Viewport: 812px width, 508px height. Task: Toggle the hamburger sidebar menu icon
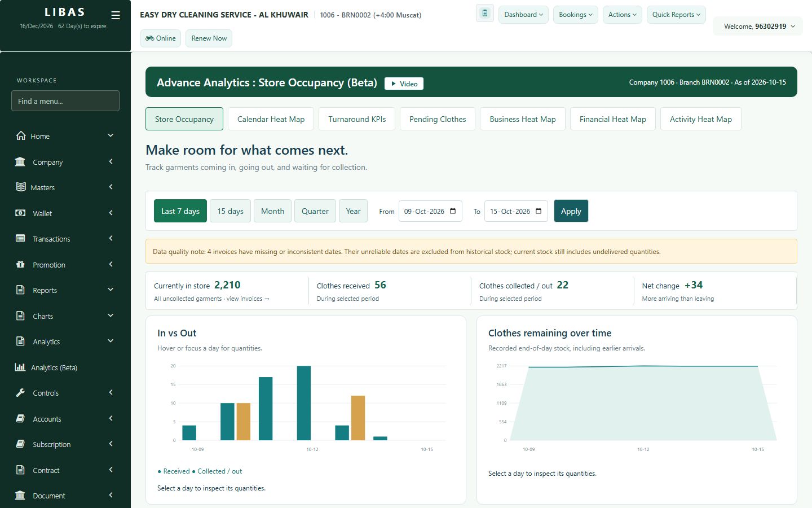coord(116,15)
